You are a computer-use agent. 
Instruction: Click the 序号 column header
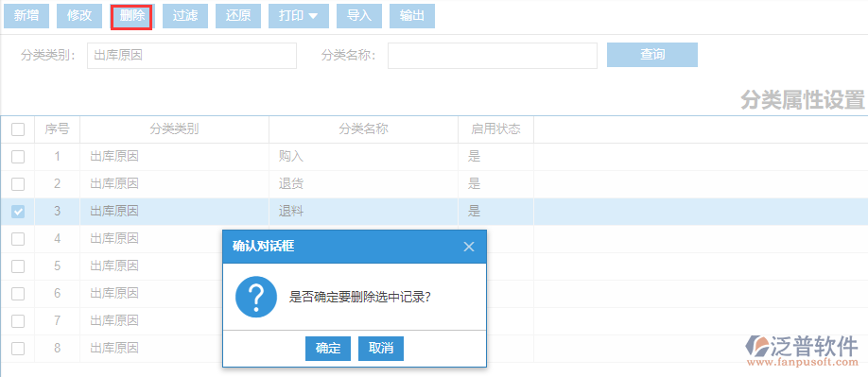click(57, 129)
